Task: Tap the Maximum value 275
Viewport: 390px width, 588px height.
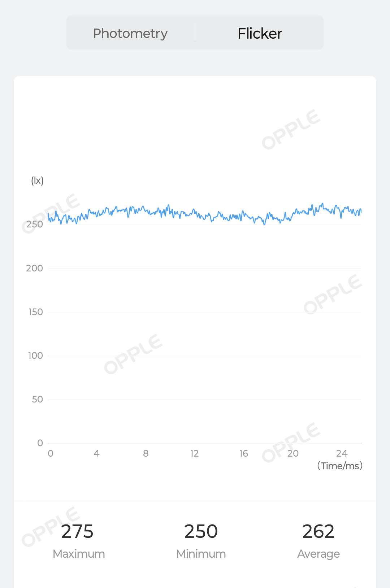Action: coord(77,531)
